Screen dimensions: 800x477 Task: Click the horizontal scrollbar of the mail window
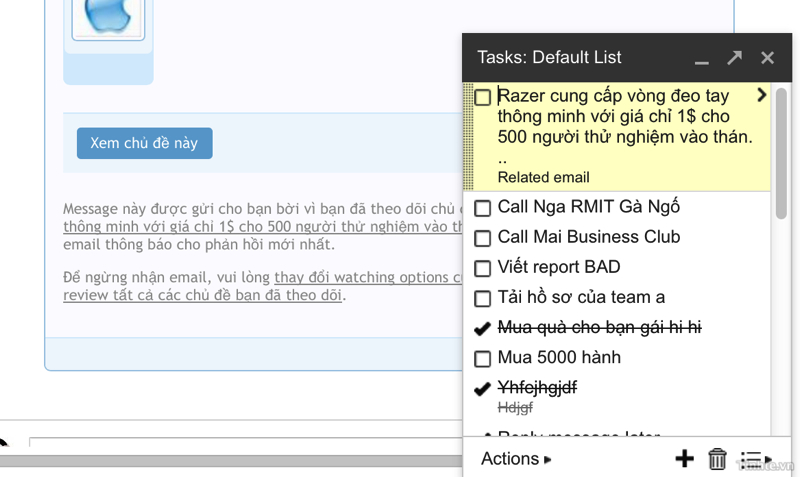tap(231, 461)
